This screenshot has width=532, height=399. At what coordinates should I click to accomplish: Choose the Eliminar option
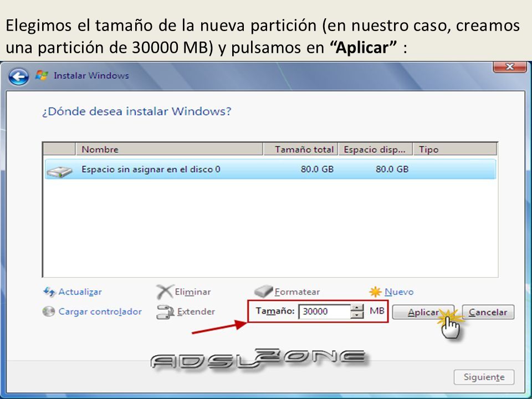click(193, 292)
